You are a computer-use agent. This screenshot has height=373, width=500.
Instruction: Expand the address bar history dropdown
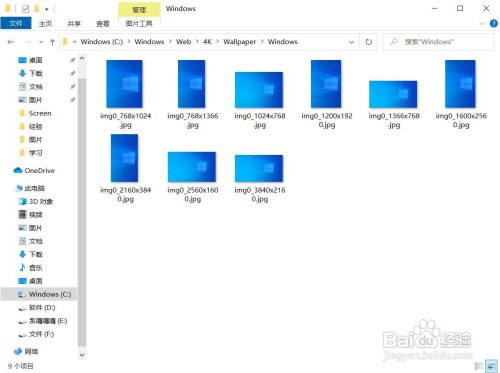coord(351,42)
